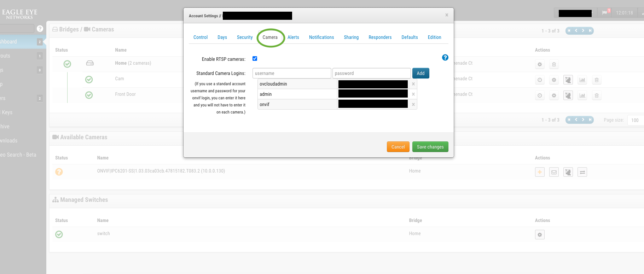Image resolution: width=644 pixels, height=274 pixels.
Task: Open settings gear for Front Door camera
Action: [x=554, y=95]
